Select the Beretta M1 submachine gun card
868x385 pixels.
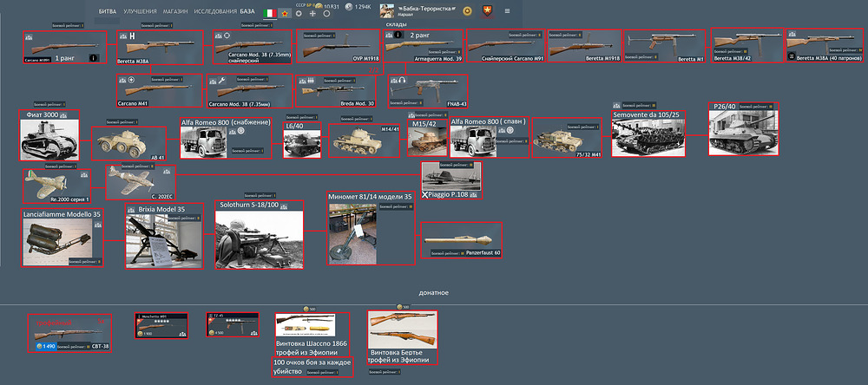665,47
